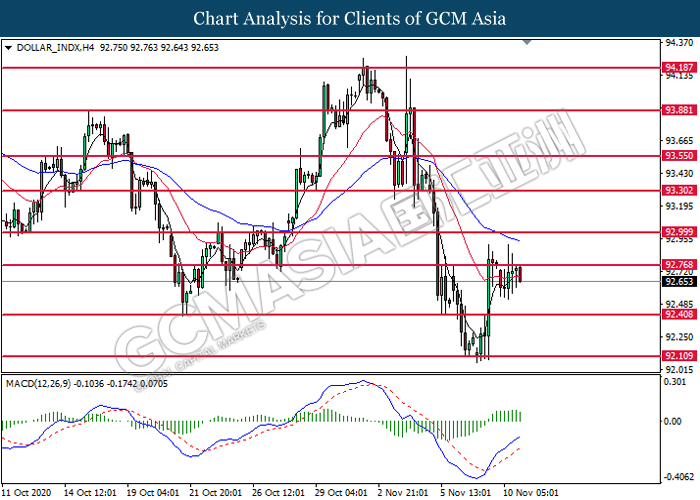Click the 93.302 price level tag
The height and width of the screenshot is (500, 700).
point(679,190)
